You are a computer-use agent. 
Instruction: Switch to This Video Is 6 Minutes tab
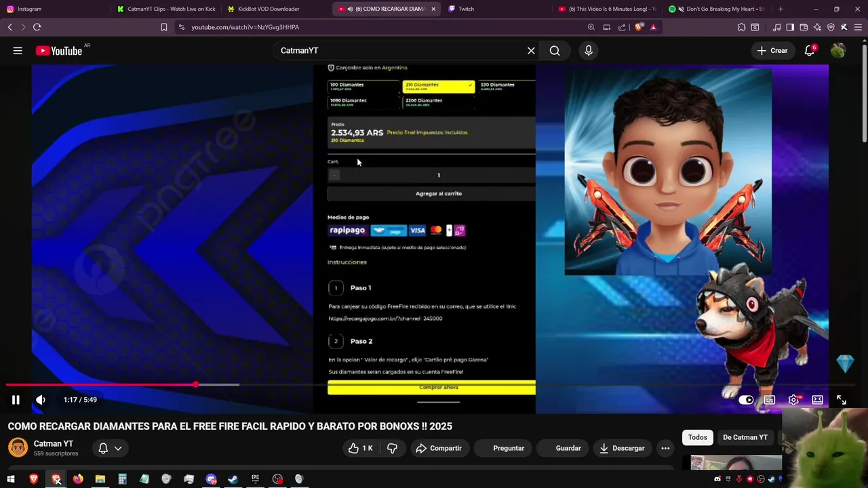[x=607, y=9]
